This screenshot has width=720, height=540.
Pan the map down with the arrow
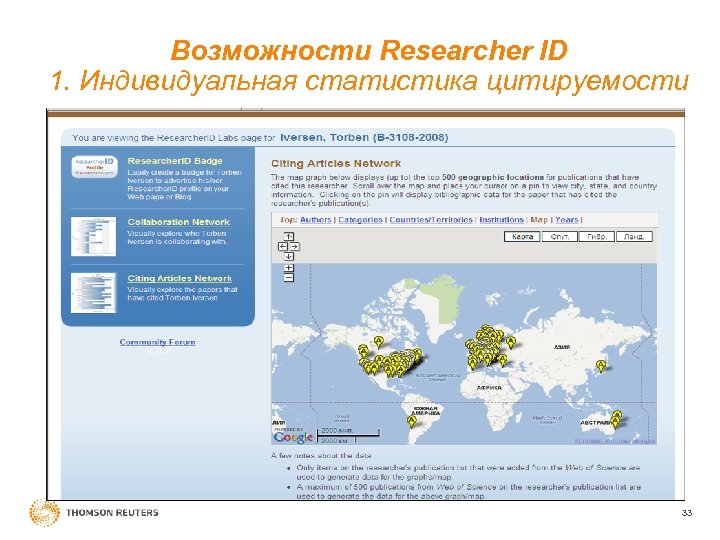[x=288, y=257]
